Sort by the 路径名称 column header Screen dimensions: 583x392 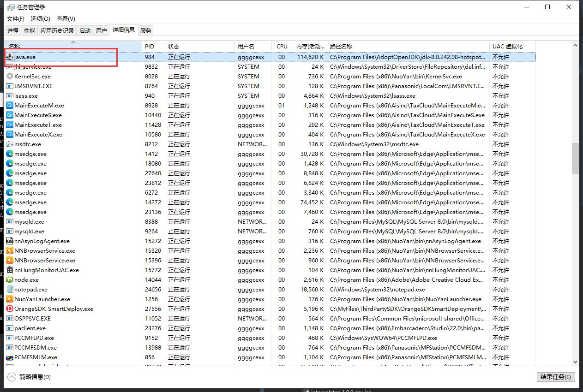coord(408,46)
